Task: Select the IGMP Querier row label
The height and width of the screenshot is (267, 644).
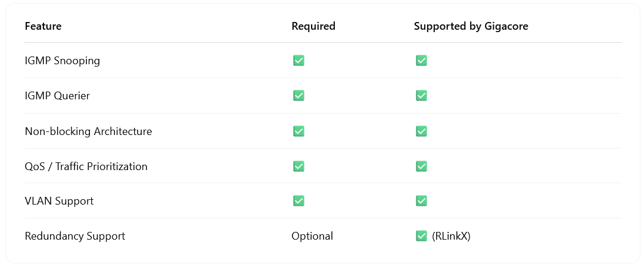Action: coord(57,96)
